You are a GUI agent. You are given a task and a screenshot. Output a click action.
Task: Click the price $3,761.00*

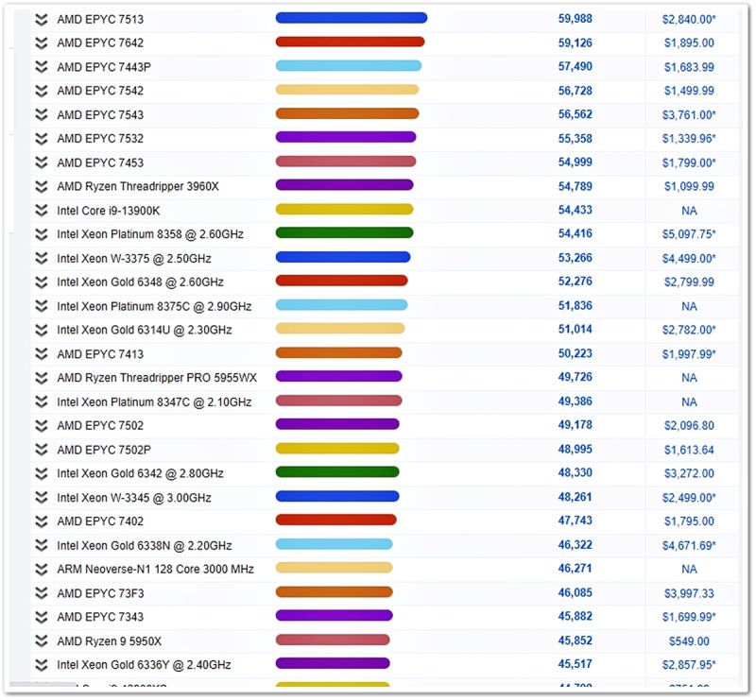(x=689, y=114)
